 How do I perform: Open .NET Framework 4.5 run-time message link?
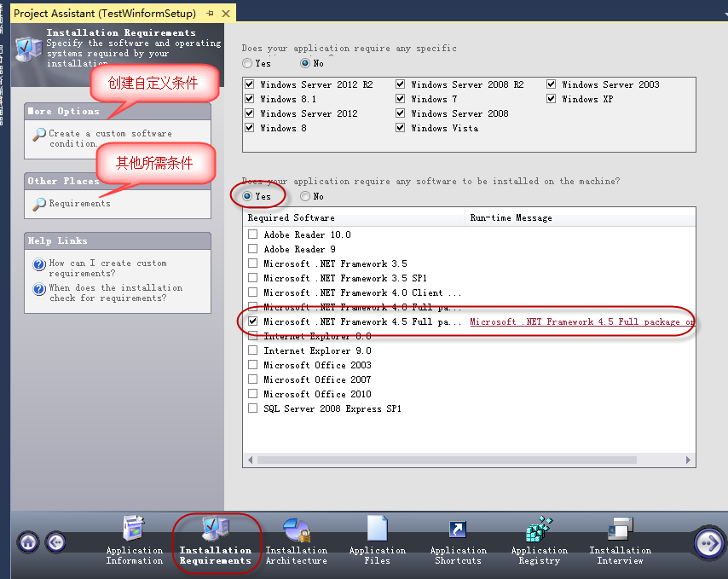click(x=582, y=321)
